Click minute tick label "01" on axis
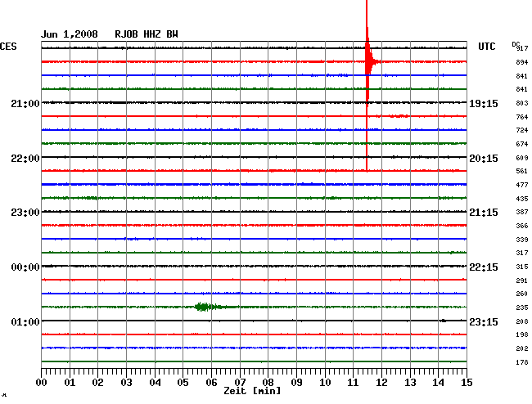Image resolution: width=532 pixels, height=404 pixels. (70, 383)
